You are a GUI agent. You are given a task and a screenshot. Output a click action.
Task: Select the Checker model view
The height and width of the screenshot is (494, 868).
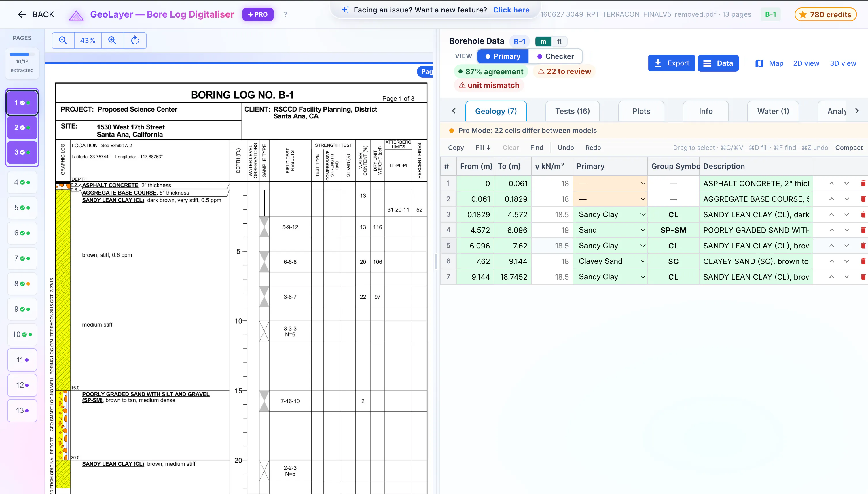[555, 56]
